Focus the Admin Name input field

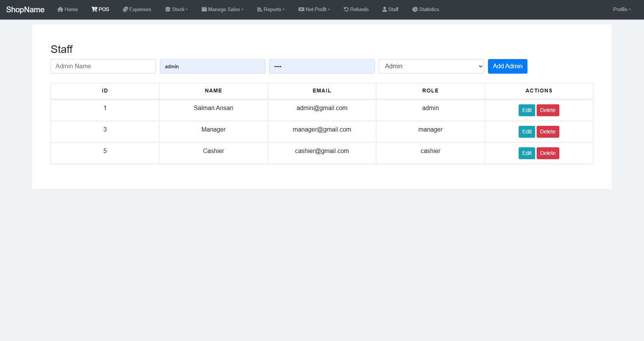103,66
